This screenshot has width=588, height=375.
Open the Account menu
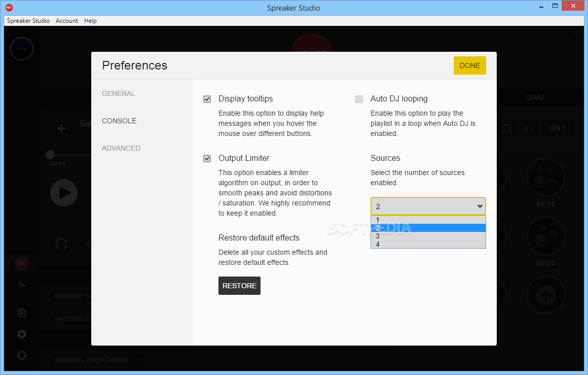coord(67,21)
